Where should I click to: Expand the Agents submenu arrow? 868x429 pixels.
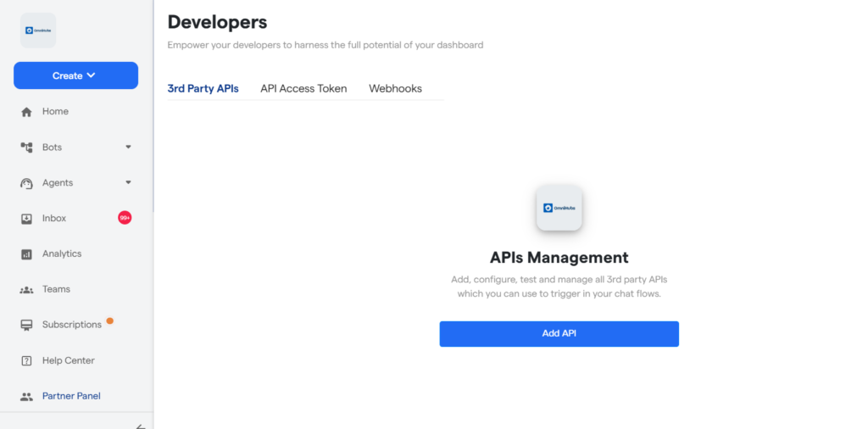pyautogui.click(x=129, y=183)
